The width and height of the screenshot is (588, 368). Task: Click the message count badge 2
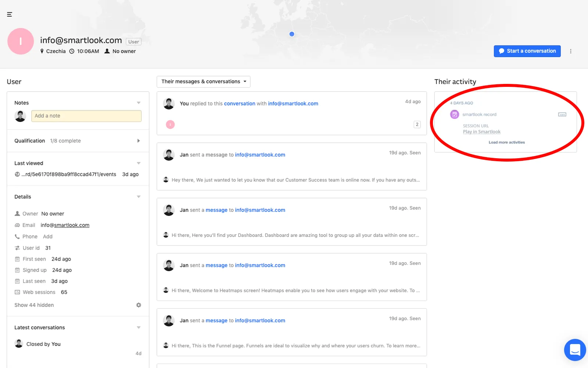417,124
